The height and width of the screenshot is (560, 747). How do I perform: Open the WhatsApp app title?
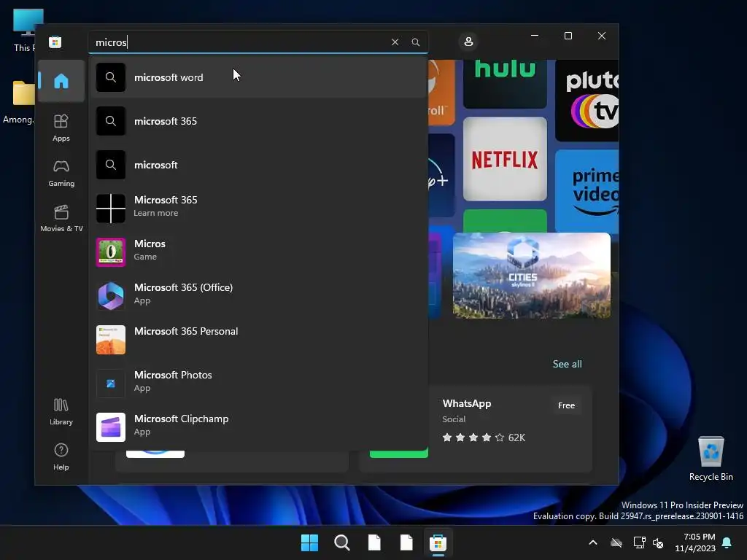(466, 403)
